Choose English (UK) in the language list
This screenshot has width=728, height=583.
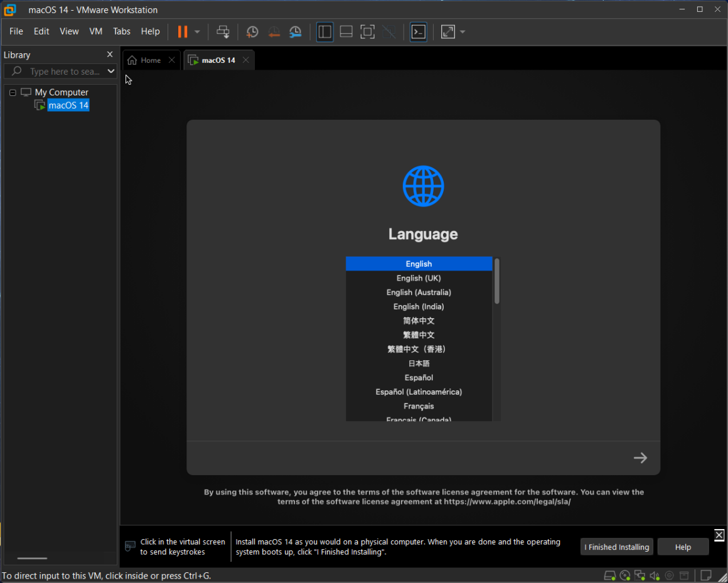(419, 278)
